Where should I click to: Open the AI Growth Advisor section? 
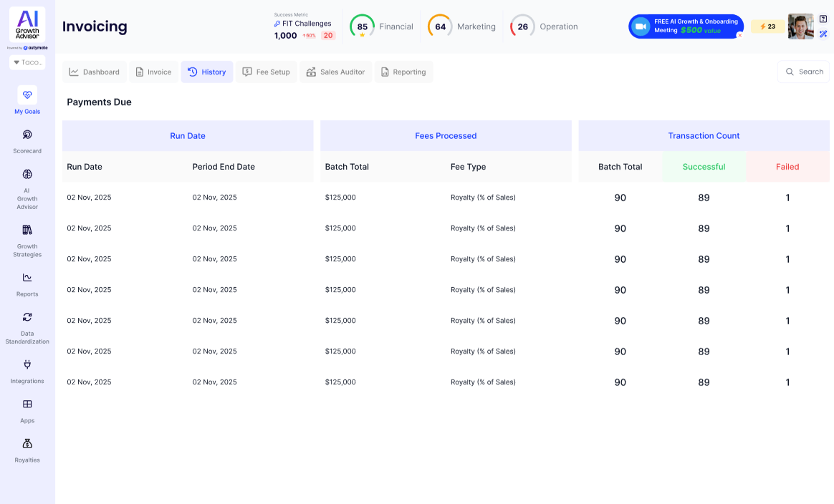pyautogui.click(x=27, y=175)
